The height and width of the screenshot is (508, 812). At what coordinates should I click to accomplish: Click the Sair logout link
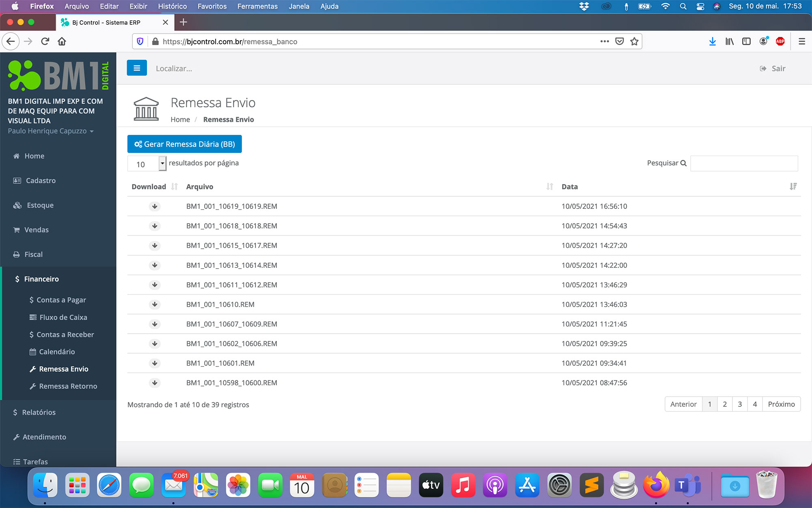point(773,68)
